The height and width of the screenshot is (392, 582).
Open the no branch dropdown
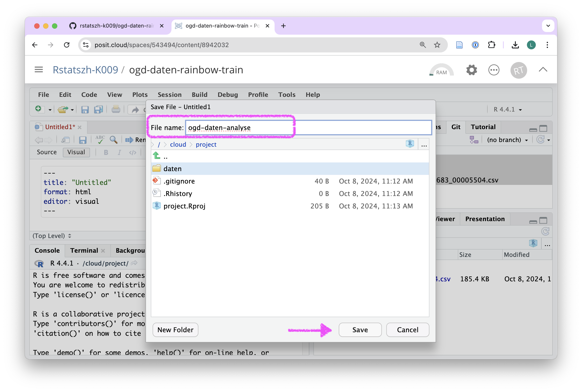[507, 140]
